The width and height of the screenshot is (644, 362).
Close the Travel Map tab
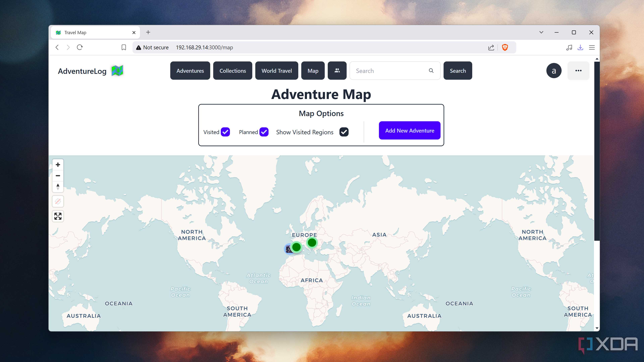[x=134, y=33]
